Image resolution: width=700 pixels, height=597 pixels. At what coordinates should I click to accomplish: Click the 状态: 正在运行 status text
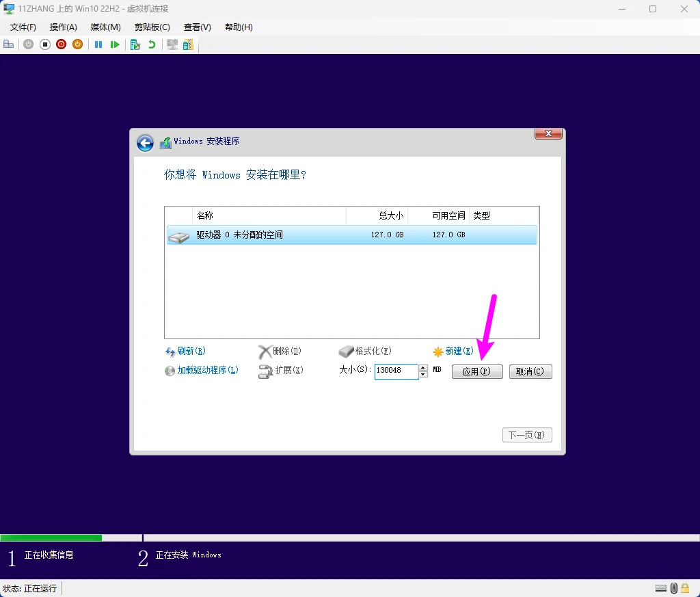(x=30, y=589)
